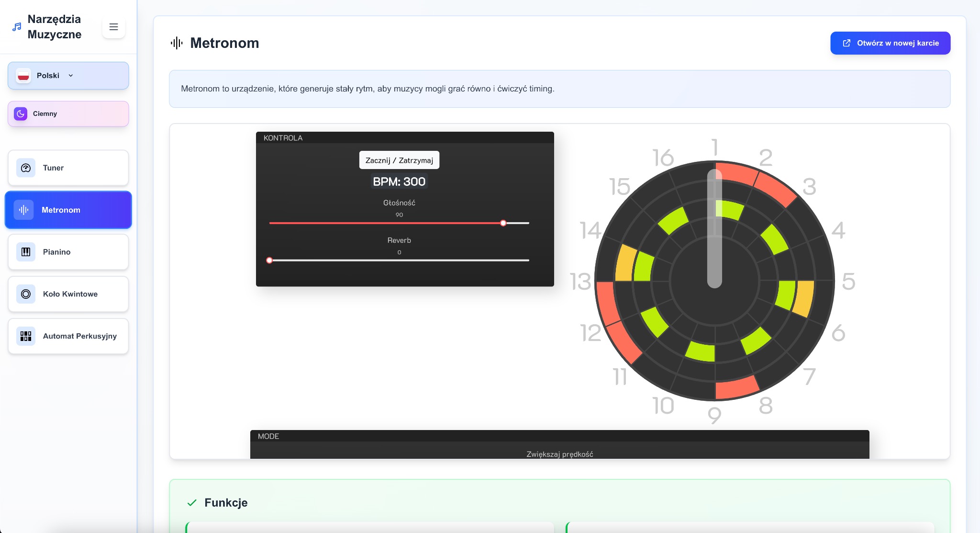The image size is (980, 533).
Task: Click the moon icon for dark theme
Action: click(x=21, y=114)
